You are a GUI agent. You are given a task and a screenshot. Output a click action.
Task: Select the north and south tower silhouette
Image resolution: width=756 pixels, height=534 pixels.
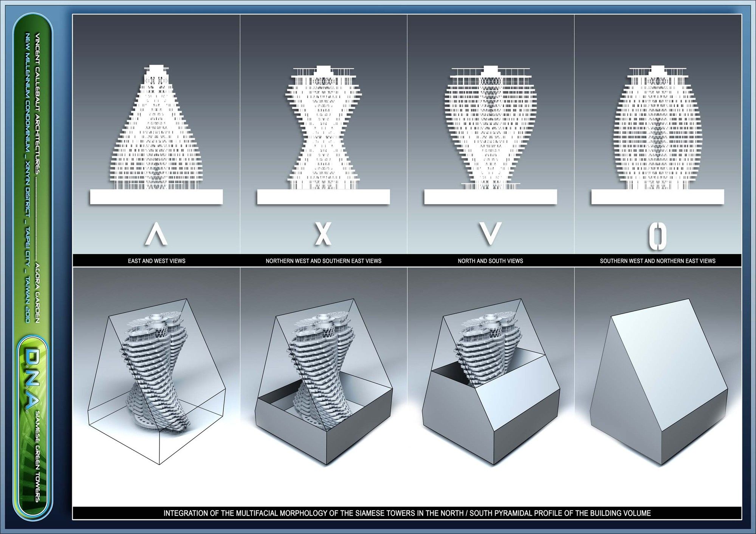(490, 128)
